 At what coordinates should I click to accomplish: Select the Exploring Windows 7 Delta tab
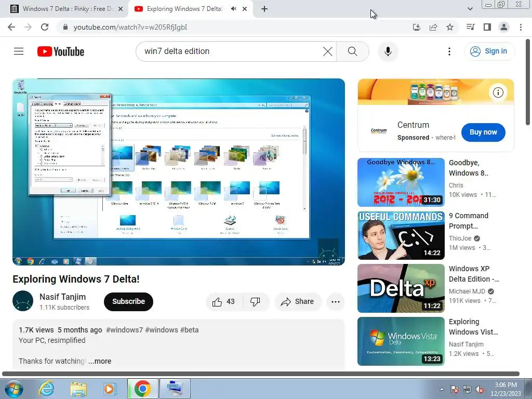184,9
